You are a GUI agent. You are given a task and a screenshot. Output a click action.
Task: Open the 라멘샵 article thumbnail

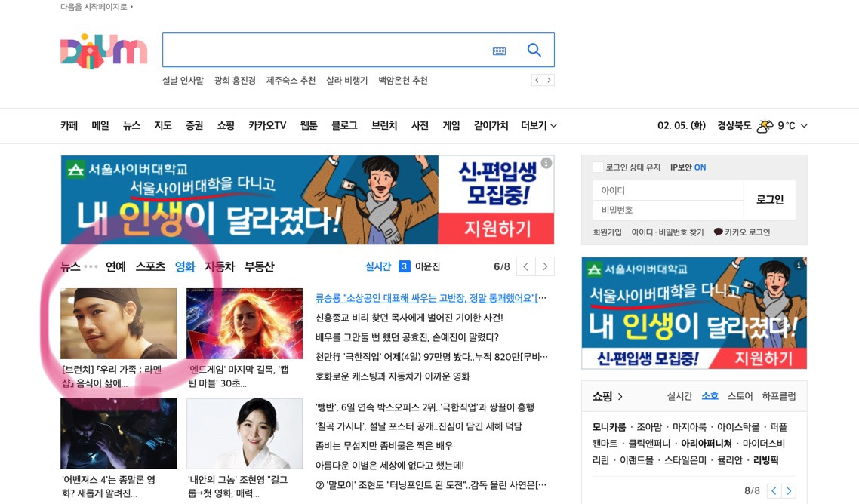point(119,324)
